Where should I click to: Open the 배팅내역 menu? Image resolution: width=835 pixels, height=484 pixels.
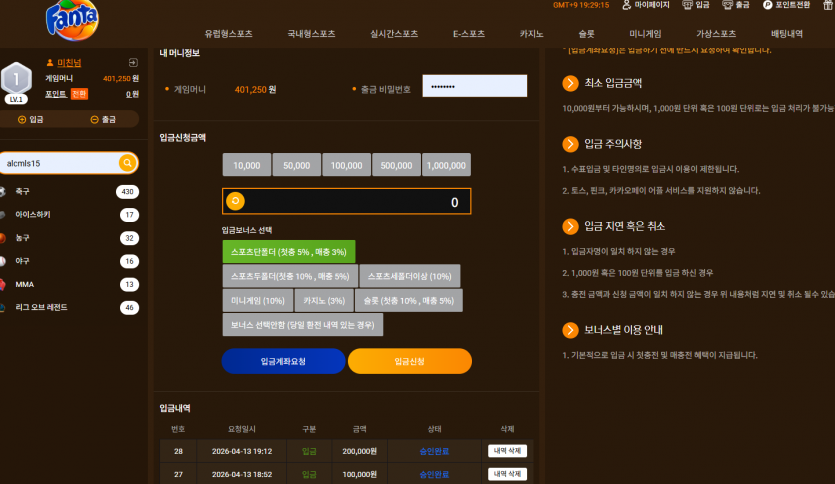[x=787, y=34]
